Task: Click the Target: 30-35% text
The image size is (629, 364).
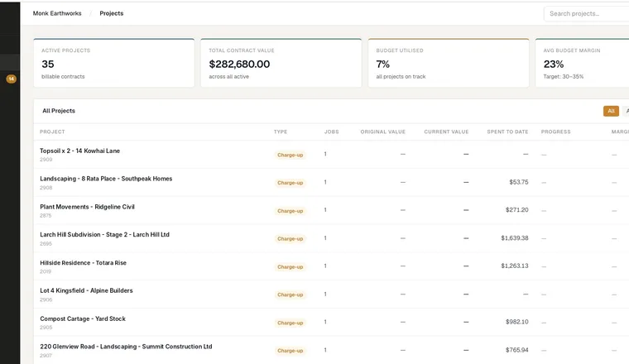Action: point(564,77)
